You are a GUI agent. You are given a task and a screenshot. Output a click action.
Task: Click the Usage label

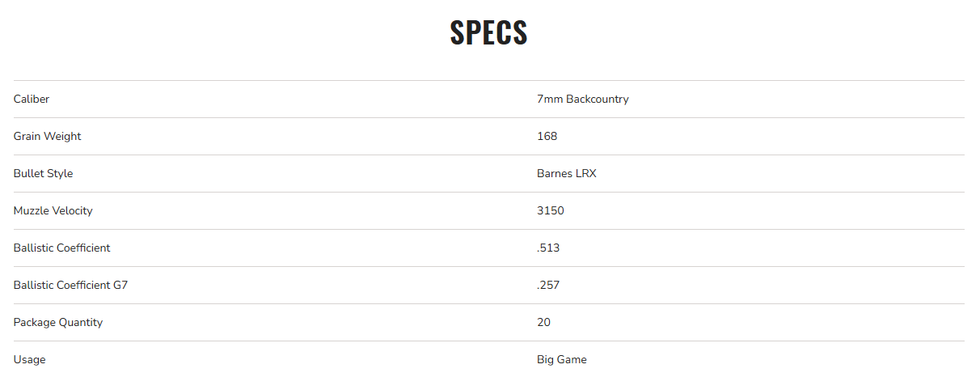tap(29, 360)
